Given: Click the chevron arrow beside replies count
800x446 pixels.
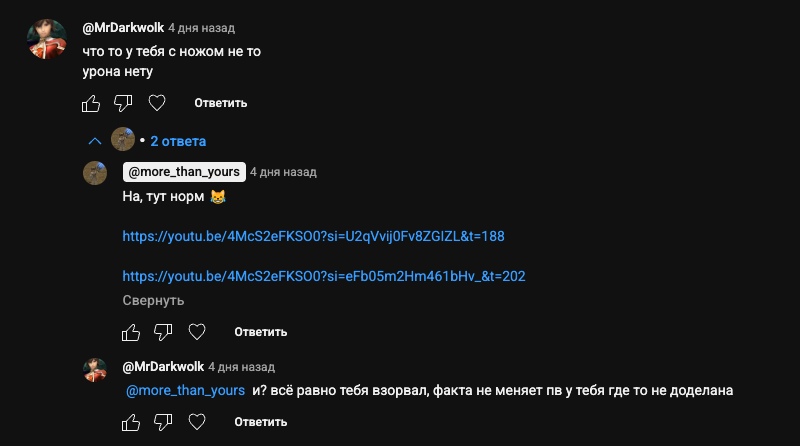Looking at the screenshot, I should point(95,141).
